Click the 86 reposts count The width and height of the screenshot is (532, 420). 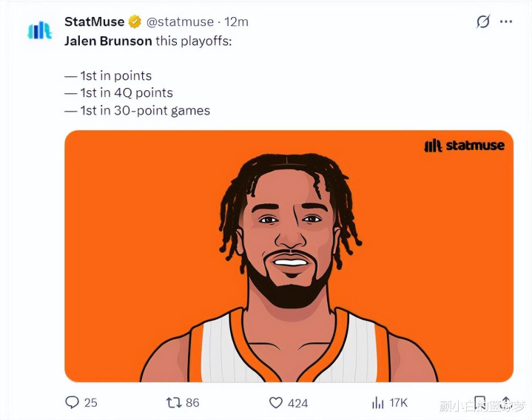192,402
